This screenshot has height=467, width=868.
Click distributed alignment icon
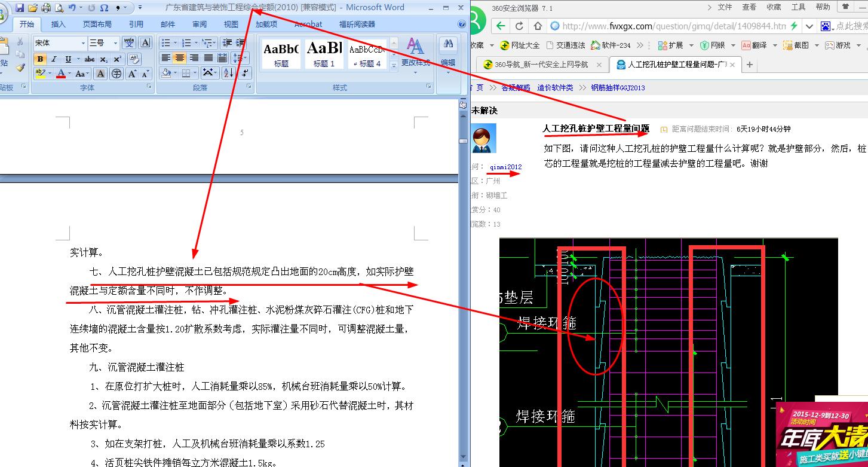pyautogui.click(x=222, y=58)
